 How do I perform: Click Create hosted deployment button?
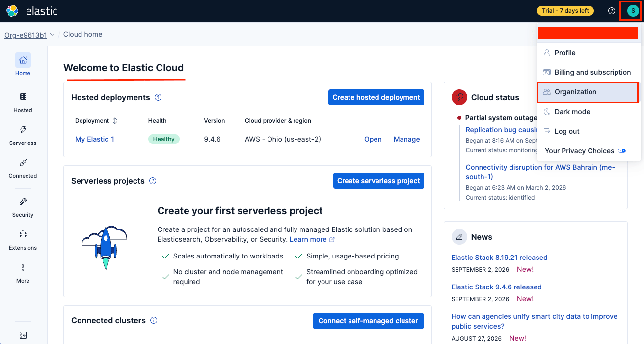[376, 97]
